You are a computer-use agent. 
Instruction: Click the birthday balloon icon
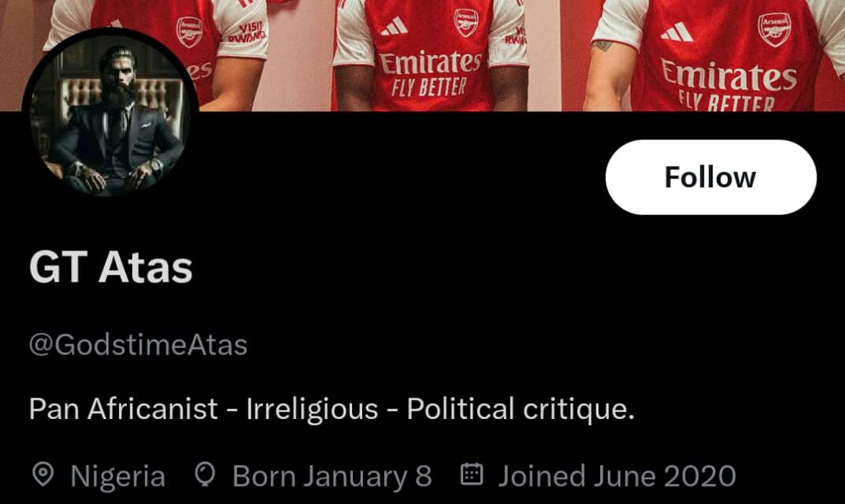tap(205, 475)
